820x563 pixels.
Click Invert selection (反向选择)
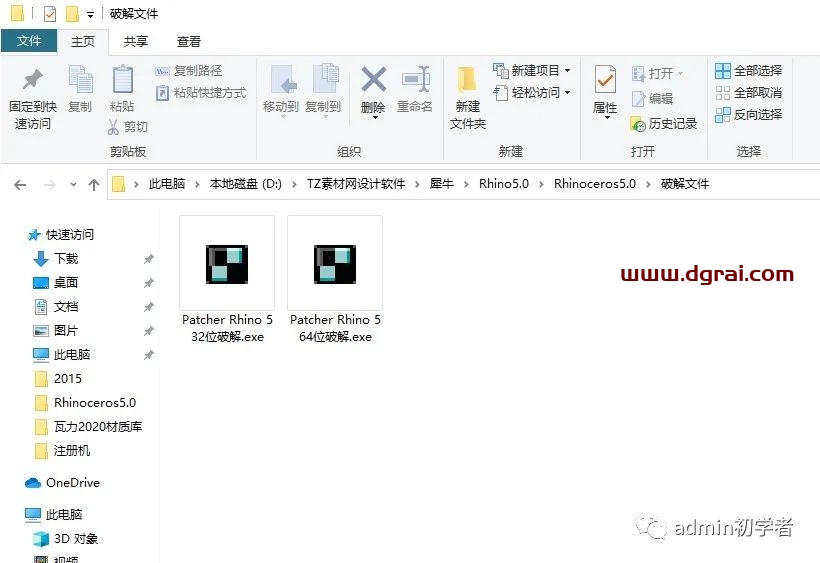click(x=748, y=114)
